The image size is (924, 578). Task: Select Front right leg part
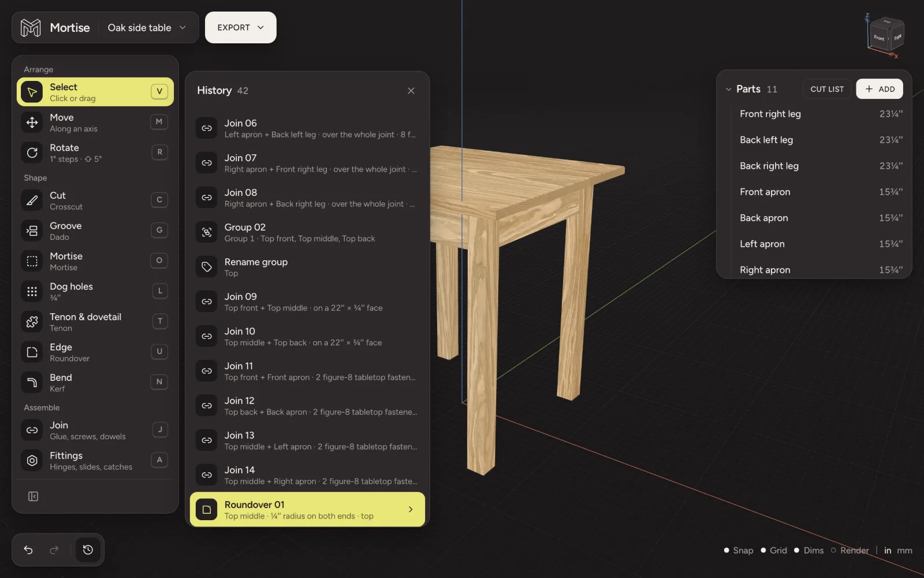tap(821, 114)
